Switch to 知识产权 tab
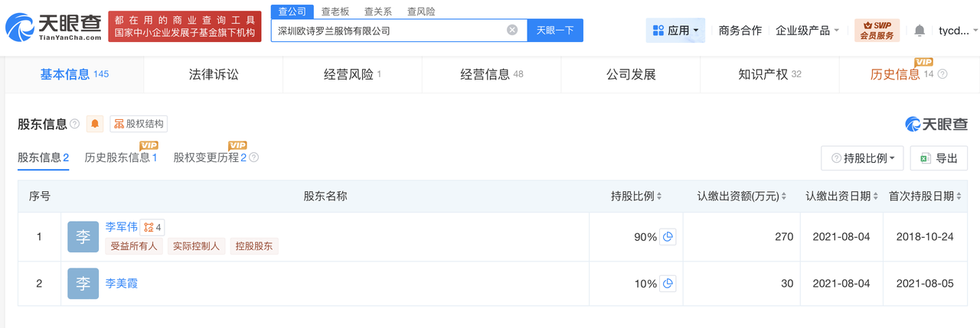Image resolution: width=980 pixels, height=328 pixels. click(769, 75)
